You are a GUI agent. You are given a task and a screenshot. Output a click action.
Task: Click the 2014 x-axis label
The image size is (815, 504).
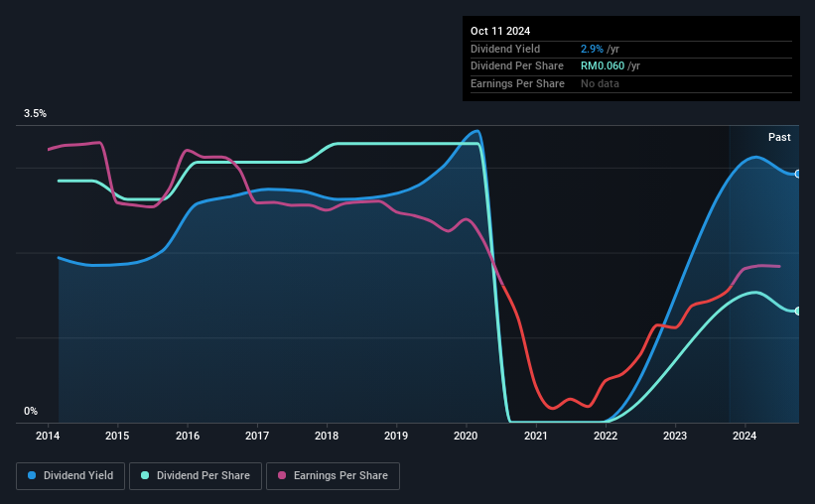(x=48, y=436)
